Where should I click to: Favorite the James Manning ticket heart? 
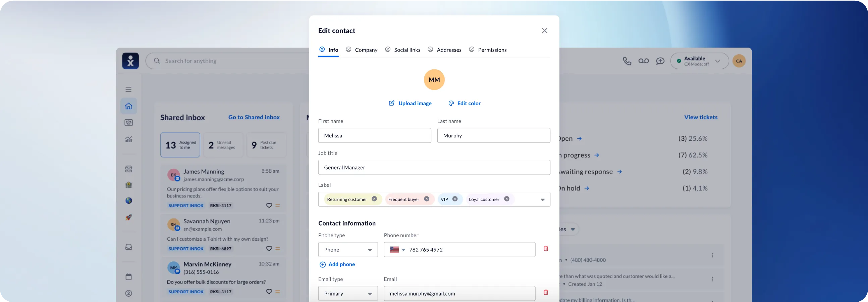(269, 205)
